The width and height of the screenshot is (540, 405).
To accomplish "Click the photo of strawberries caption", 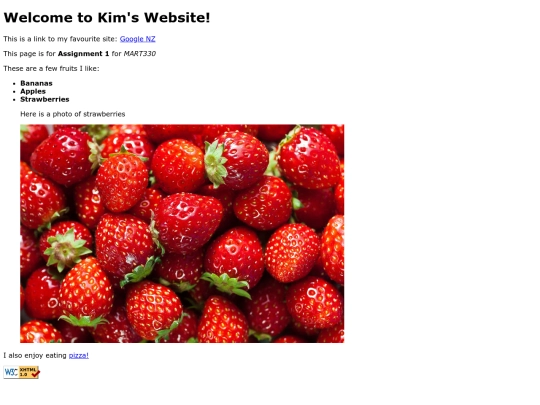I will pos(73,114).
